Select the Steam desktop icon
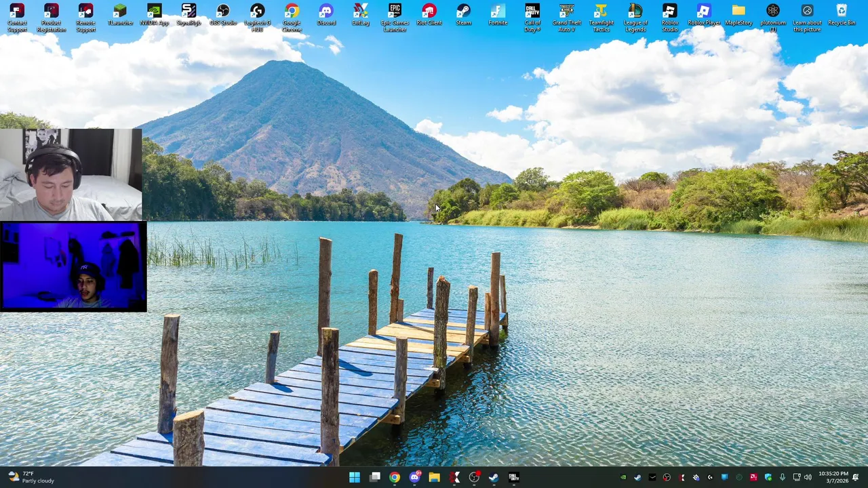 tap(463, 15)
